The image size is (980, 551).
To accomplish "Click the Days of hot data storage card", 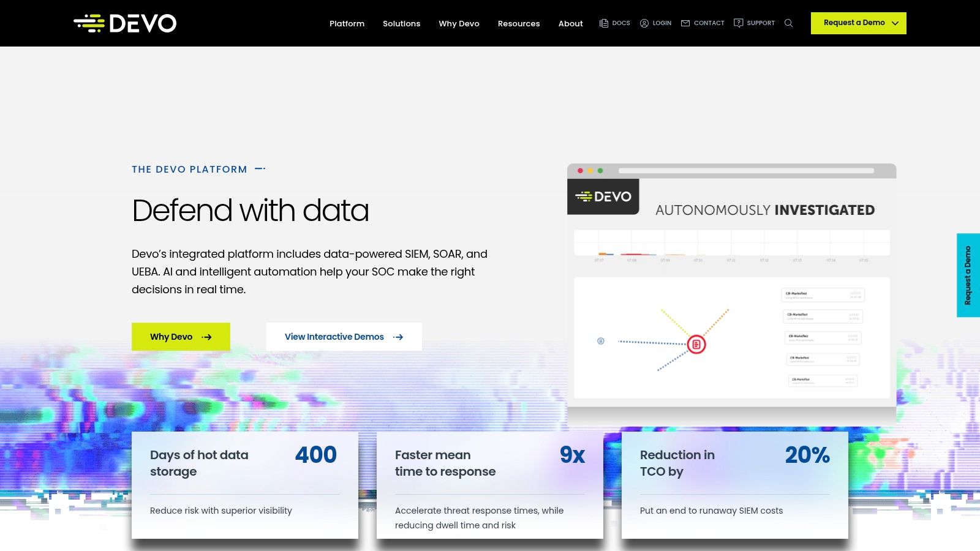I will (244, 485).
